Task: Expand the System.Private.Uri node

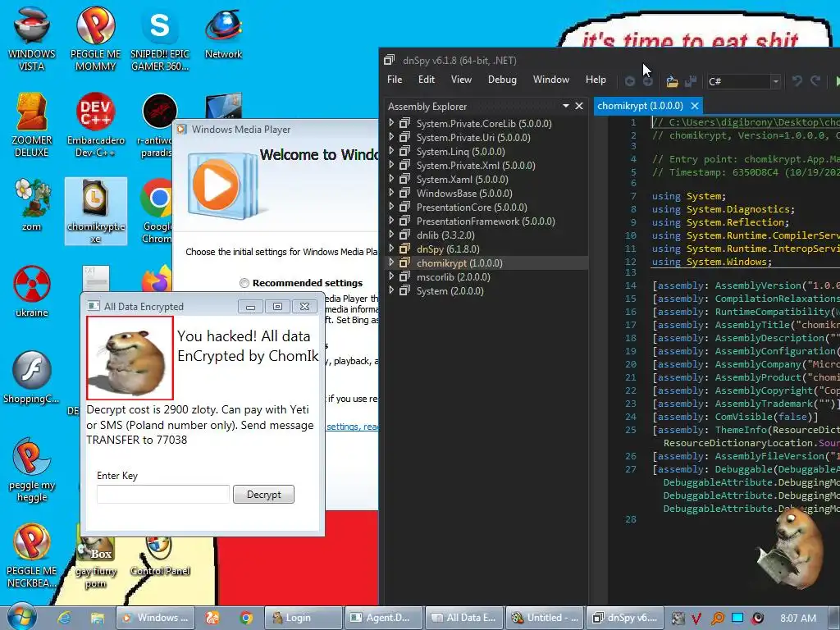Action: point(391,137)
